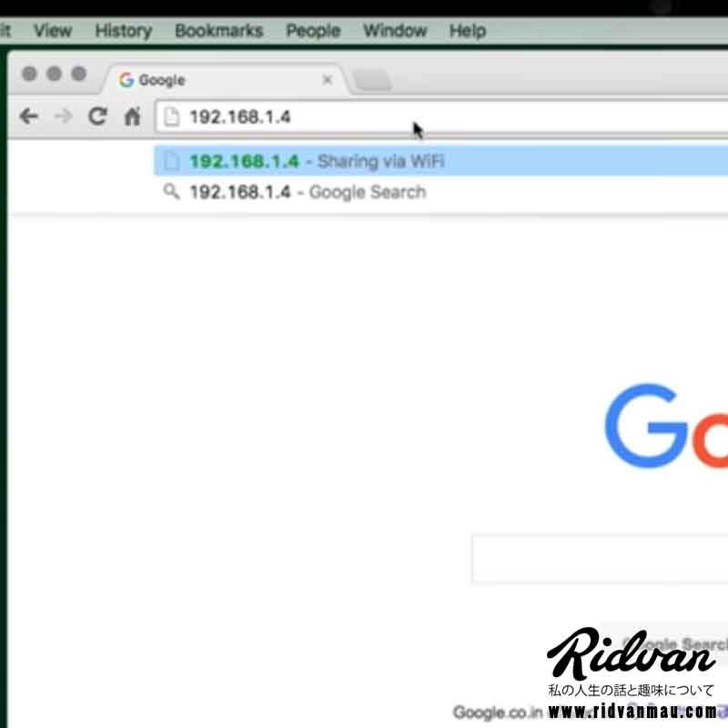This screenshot has height=728, width=728.
Task: Open the People menu
Action: pos(313,31)
